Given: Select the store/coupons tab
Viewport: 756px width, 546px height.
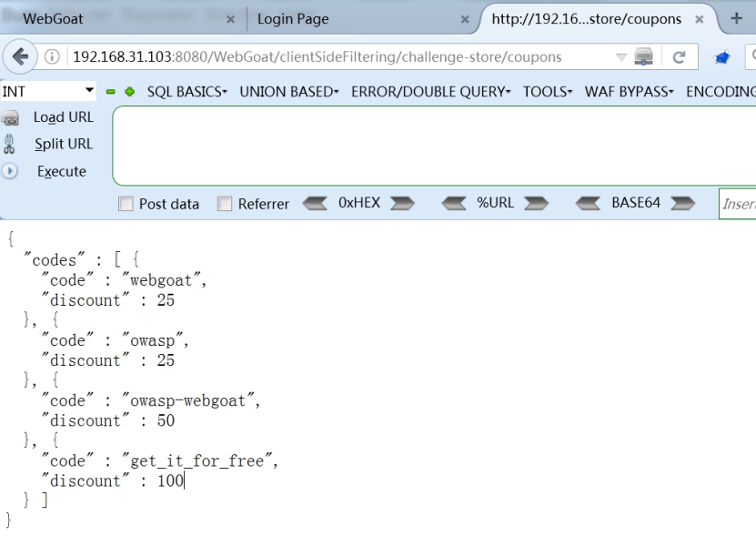Looking at the screenshot, I should (x=598, y=19).
